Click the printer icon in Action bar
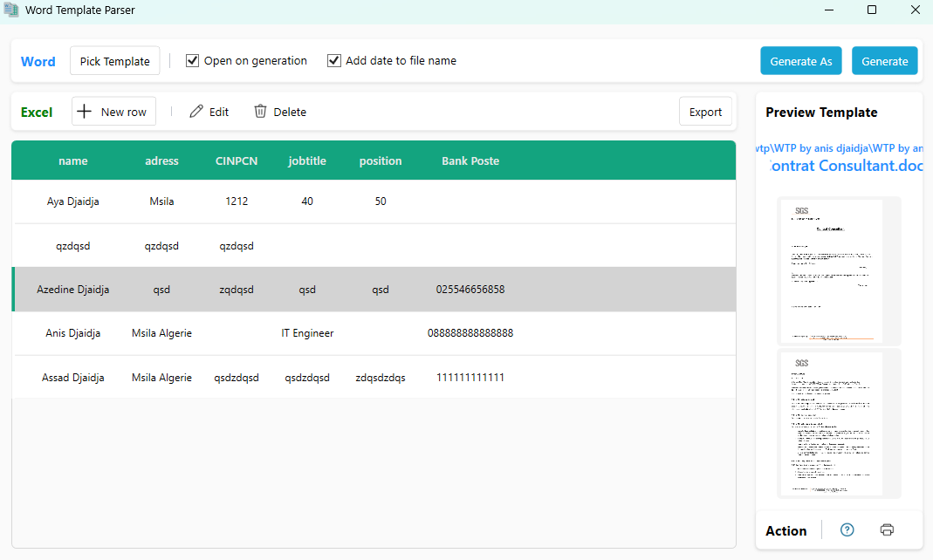 pos(887,530)
